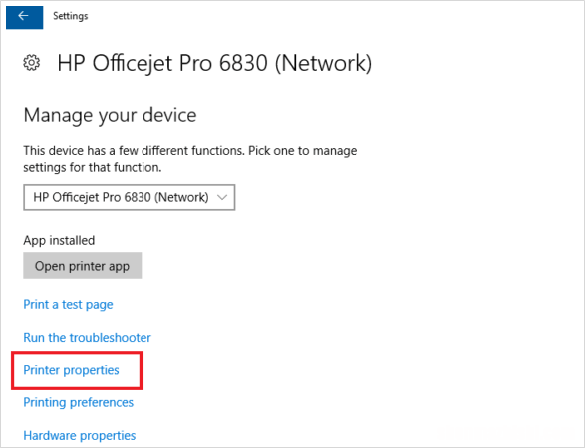The image size is (585, 448).
Task: Open Hardware properties
Action: coord(79,435)
